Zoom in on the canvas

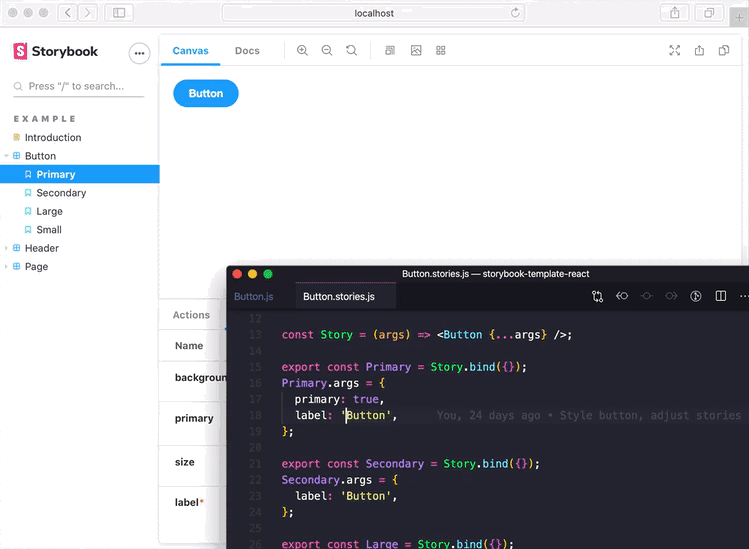point(302,50)
